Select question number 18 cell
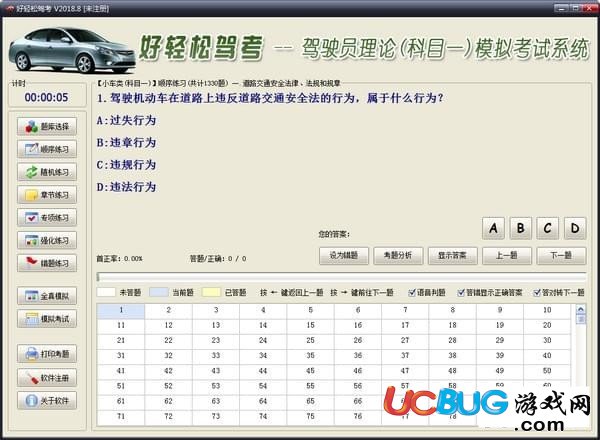 point(452,325)
